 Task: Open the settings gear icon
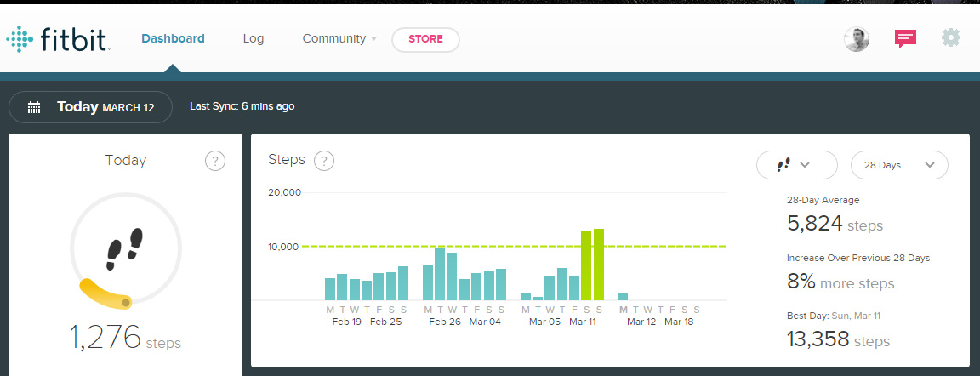[950, 38]
